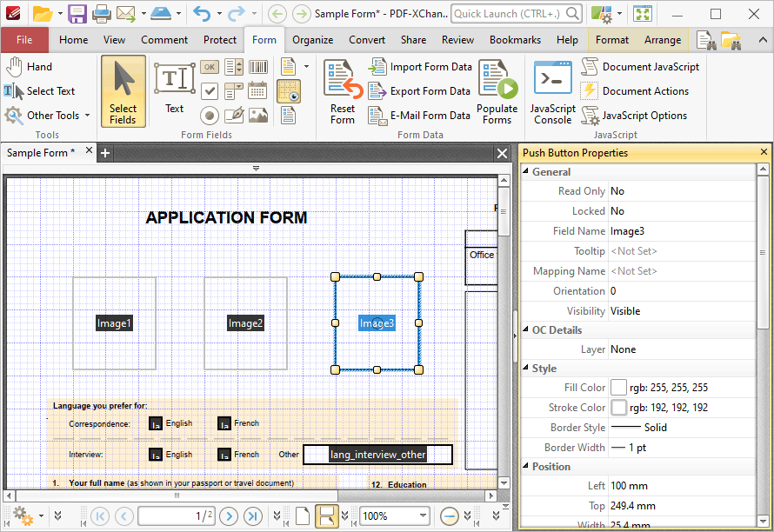The width and height of the screenshot is (774, 532).
Task: Open the Arrange ribbon tab
Action: [x=663, y=40]
